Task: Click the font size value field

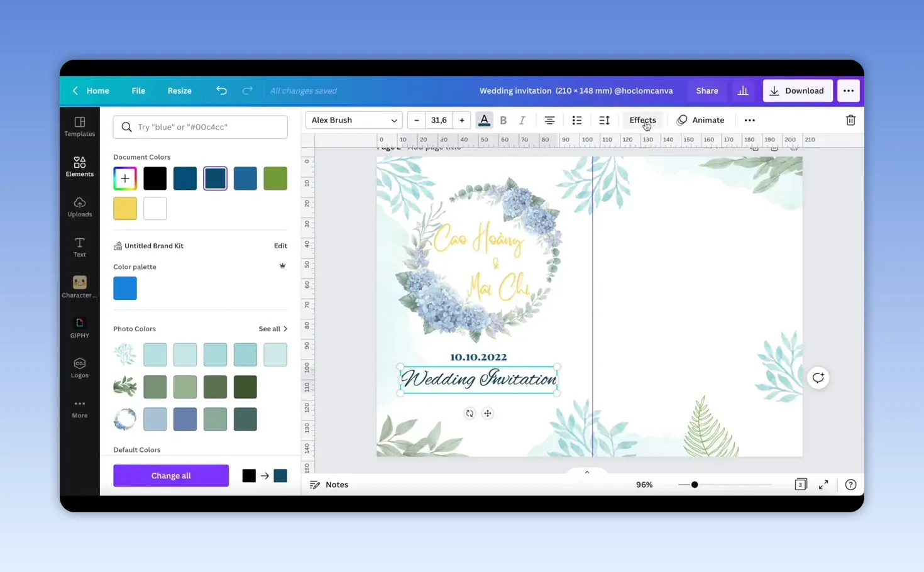Action: point(439,120)
